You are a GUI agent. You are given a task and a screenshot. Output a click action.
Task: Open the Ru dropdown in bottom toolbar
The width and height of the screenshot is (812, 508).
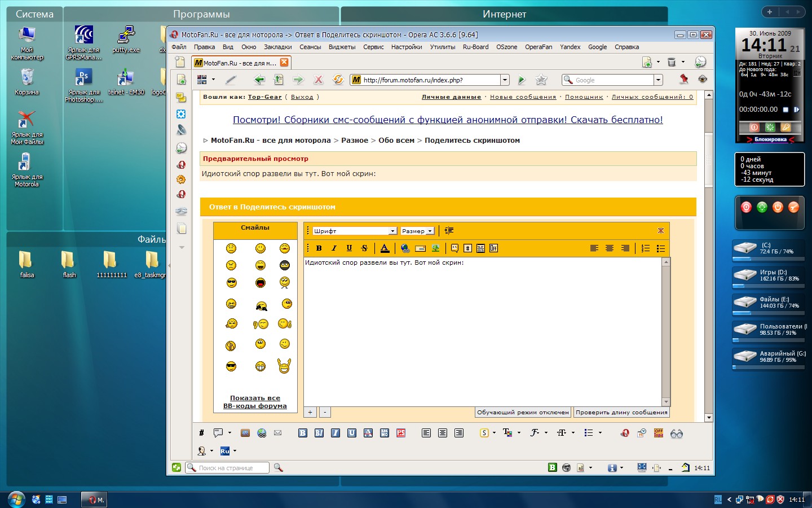tap(235, 450)
